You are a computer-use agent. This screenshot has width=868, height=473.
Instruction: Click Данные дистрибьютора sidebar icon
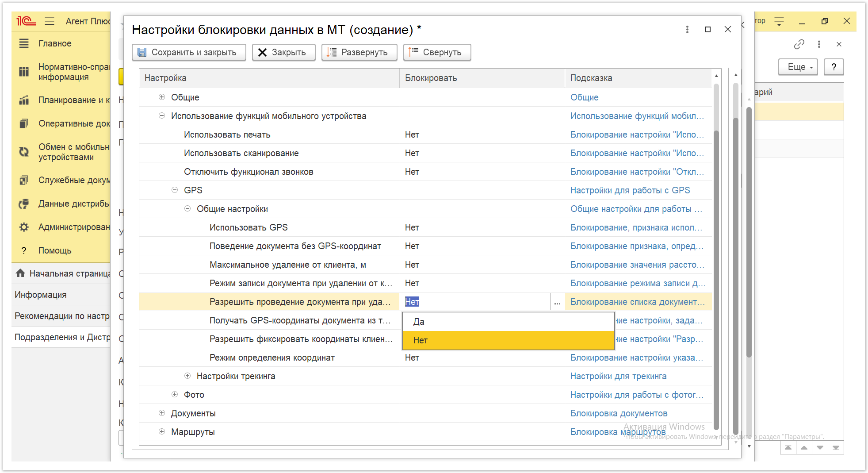24,204
